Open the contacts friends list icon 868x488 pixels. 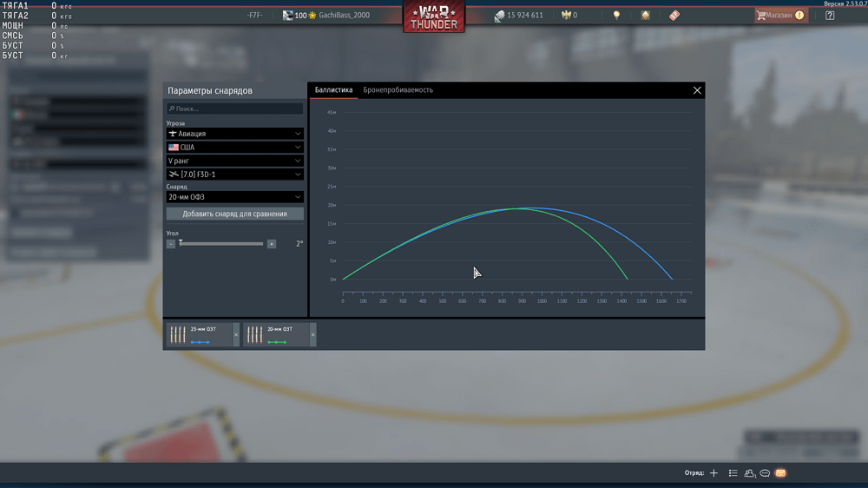coord(749,473)
